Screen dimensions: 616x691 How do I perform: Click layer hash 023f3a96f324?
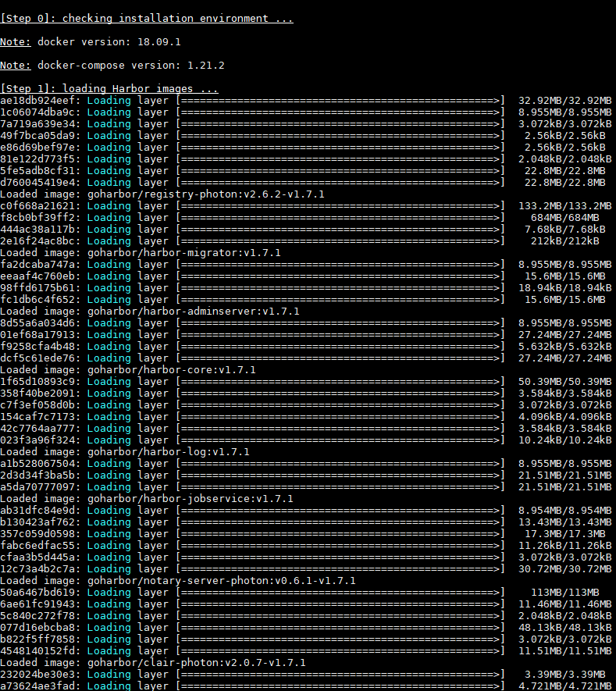37,440
